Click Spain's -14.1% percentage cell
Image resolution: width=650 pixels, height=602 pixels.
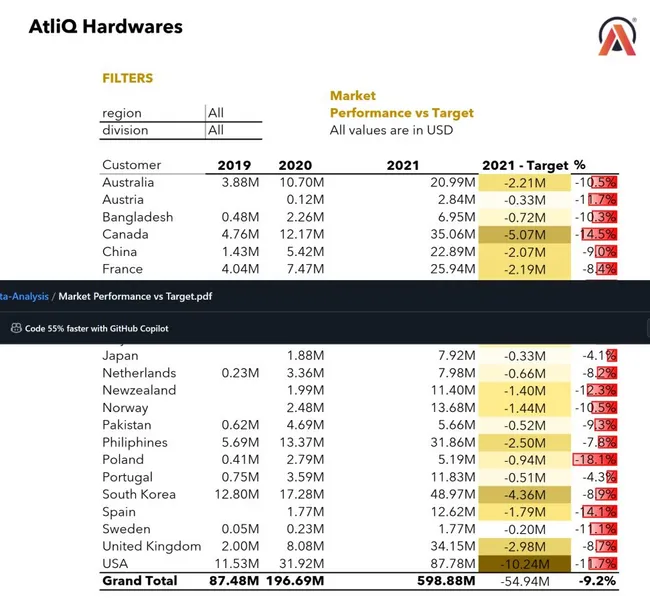[596, 512]
